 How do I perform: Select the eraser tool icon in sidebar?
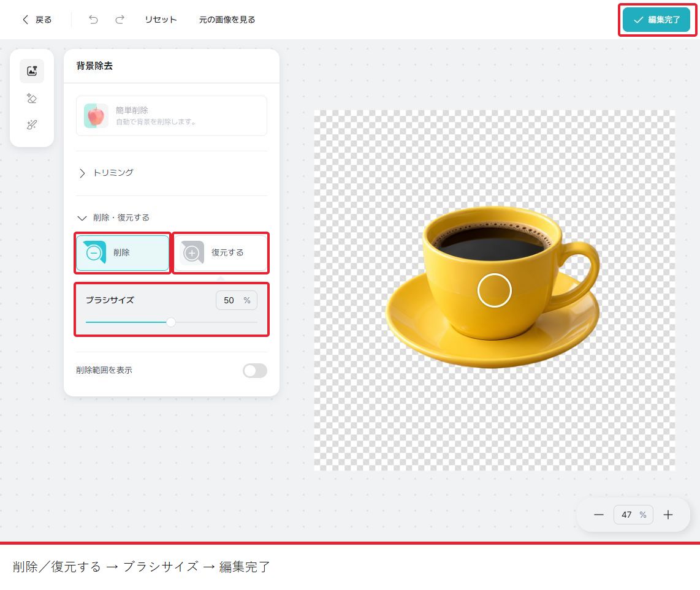(x=32, y=98)
